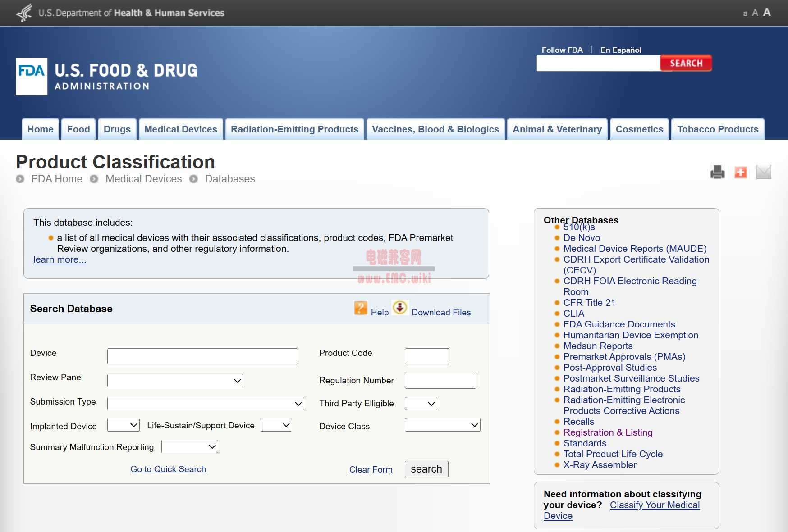Screen dimensions: 788x532
Task: Open Registration & Listing link
Action: [x=608, y=432]
